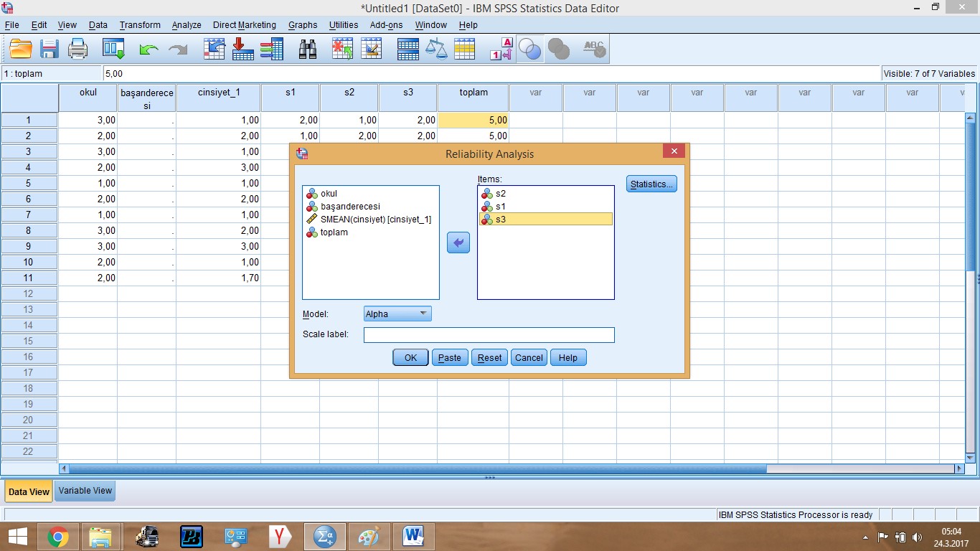Click the Open data document toolbar icon
Image resolution: width=980 pixels, height=551 pixels.
click(x=21, y=49)
